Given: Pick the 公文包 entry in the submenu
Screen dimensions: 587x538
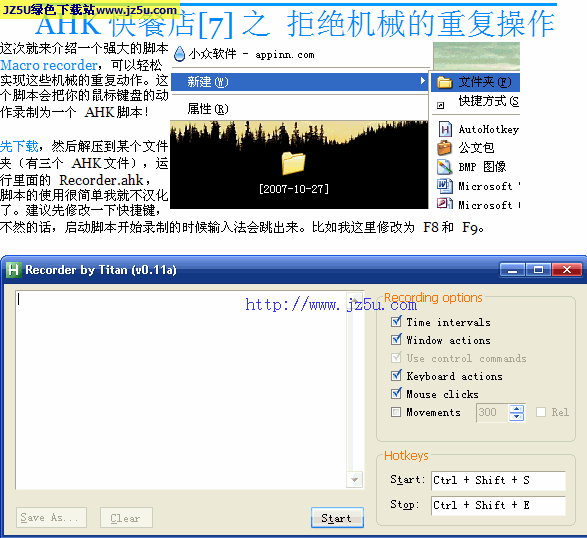Looking at the screenshot, I should [x=475, y=148].
